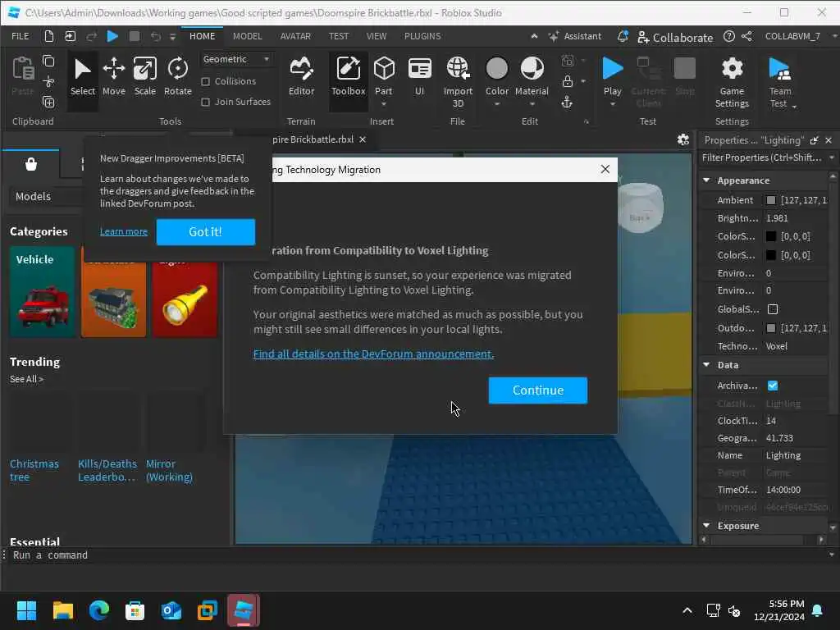Click the Anchor tool icon

[x=567, y=102]
